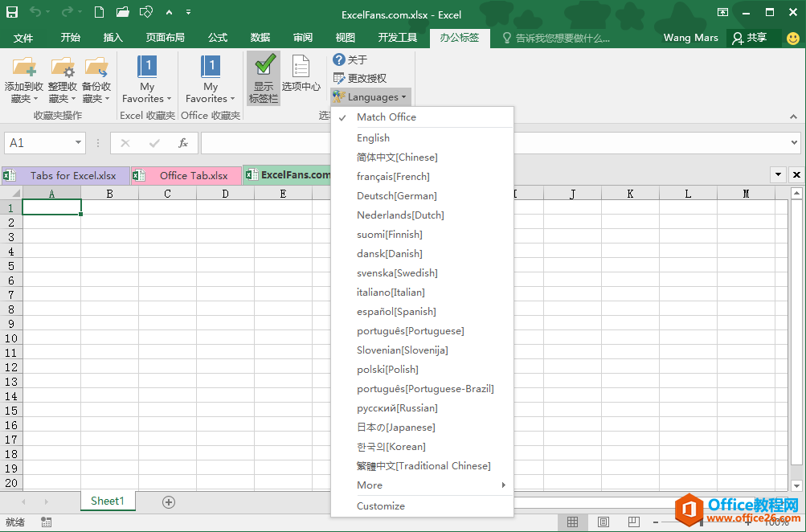Image resolution: width=806 pixels, height=532 pixels.
Task: Expand the More languages submenu
Action: [422, 485]
